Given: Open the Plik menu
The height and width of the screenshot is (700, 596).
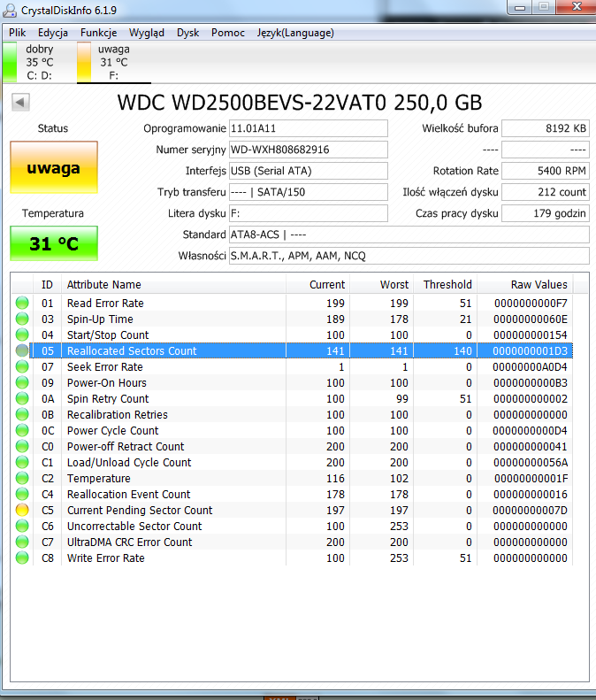Looking at the screenshot, I should pyautogui.click(x=18, y=33).
